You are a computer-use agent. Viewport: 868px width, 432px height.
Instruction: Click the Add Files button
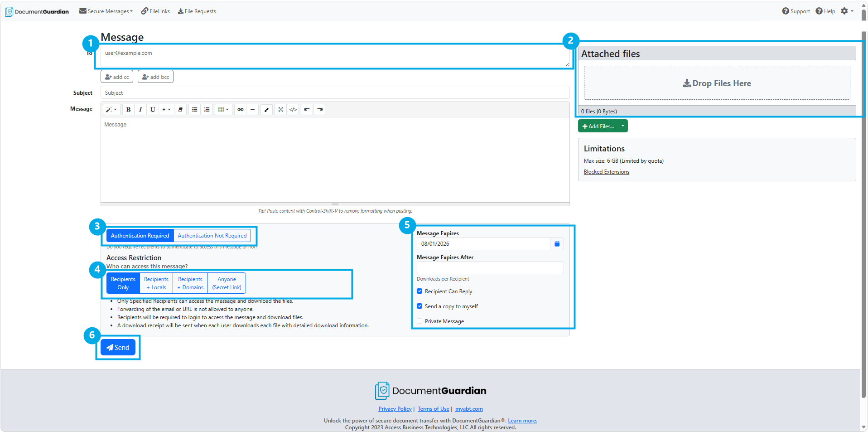598,126
